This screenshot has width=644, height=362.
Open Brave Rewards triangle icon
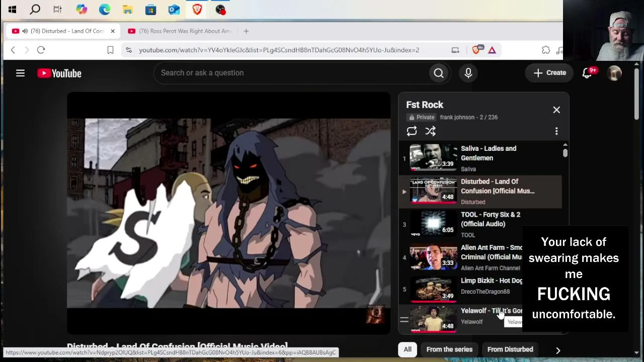click(492, 50)
